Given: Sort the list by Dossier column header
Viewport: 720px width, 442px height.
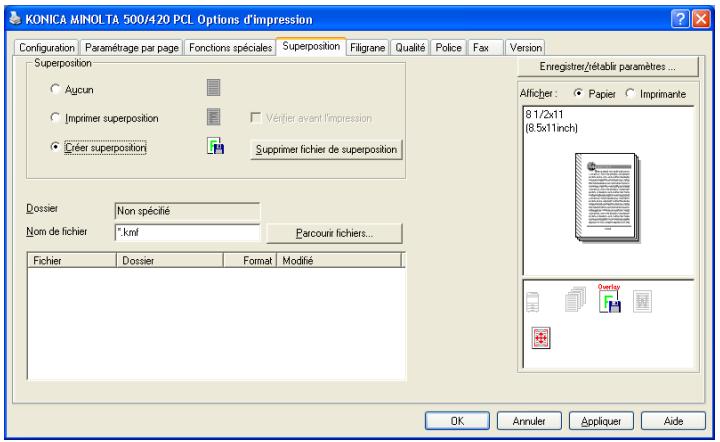Looking at the screenshot, I should point(170,260).
